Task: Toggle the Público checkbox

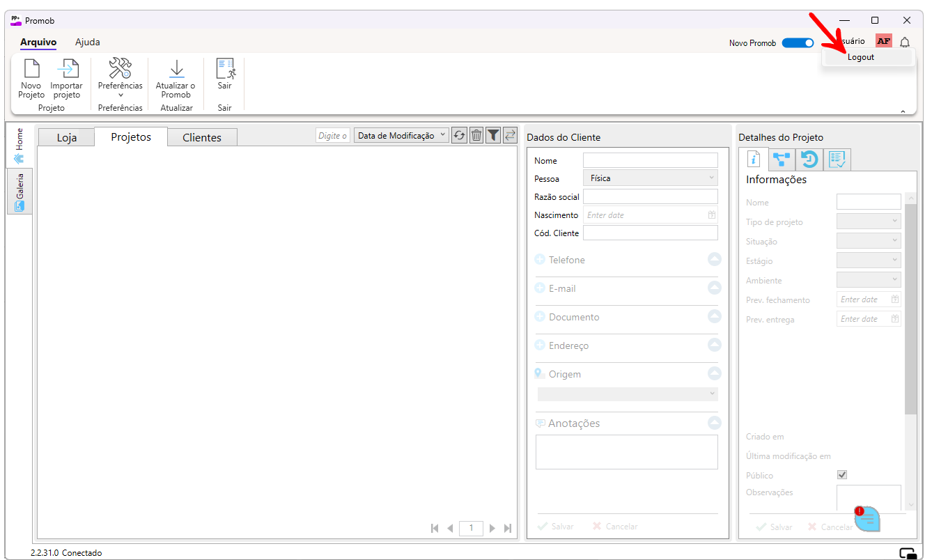Action: [841, 475]
